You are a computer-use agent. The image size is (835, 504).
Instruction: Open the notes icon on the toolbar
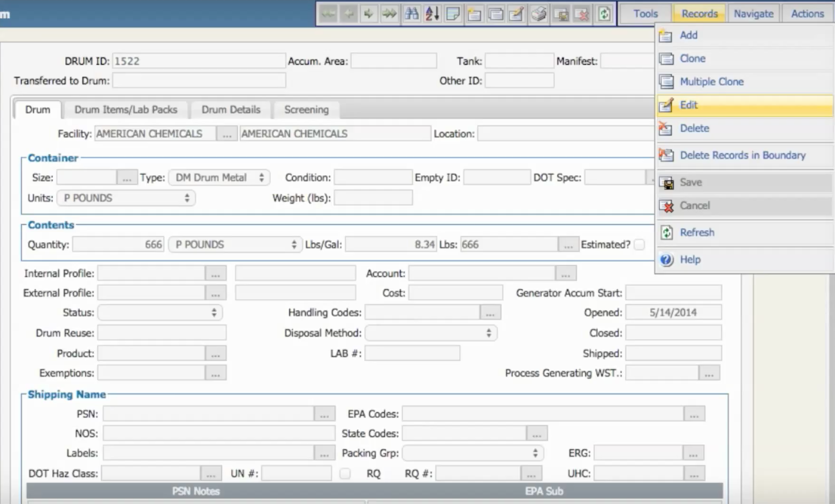453,14
